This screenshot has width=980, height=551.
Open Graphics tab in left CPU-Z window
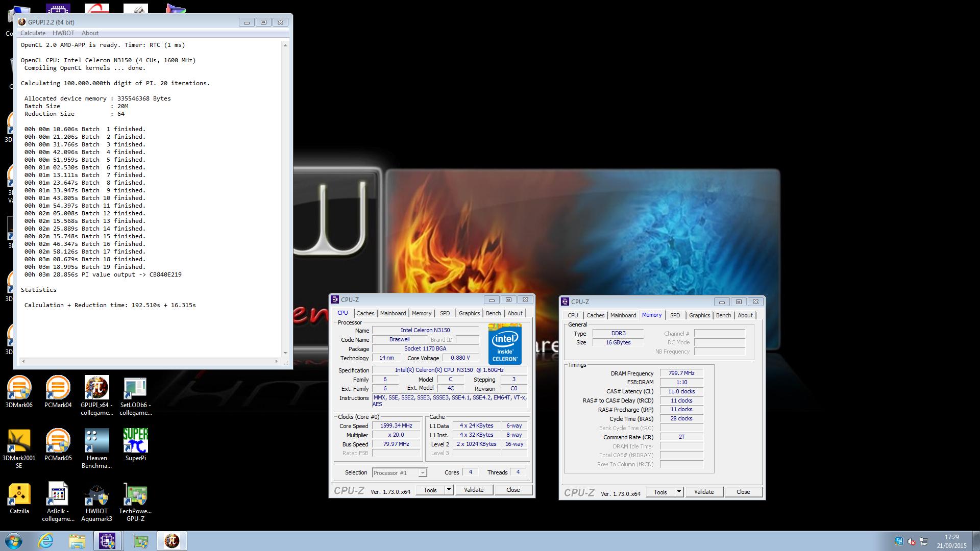click(469, 313)
